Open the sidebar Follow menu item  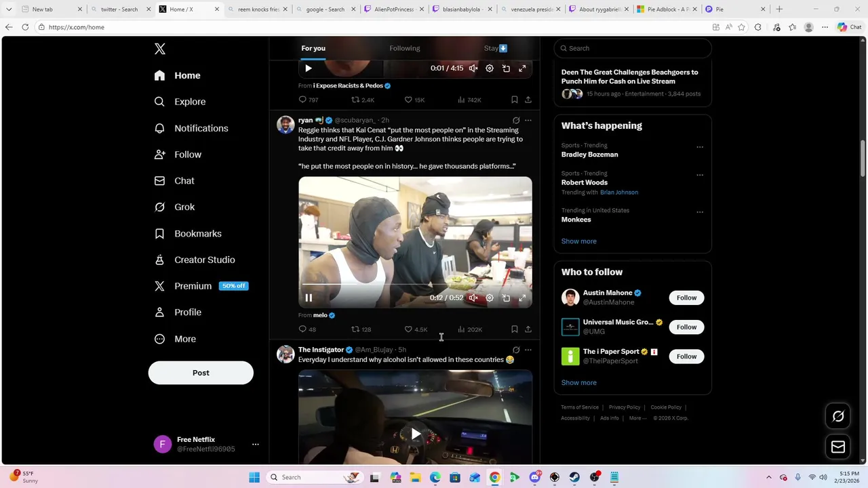(x=178, y=155)
